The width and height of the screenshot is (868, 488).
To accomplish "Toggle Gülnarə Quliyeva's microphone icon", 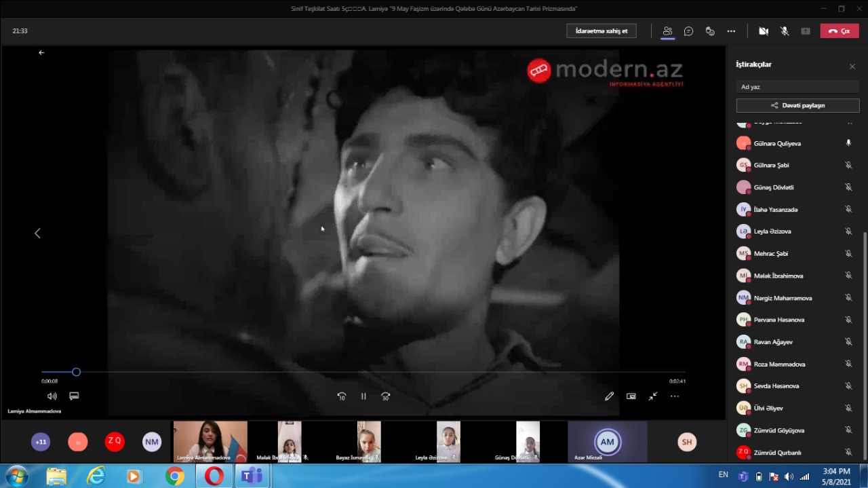I will click(848, 143).
